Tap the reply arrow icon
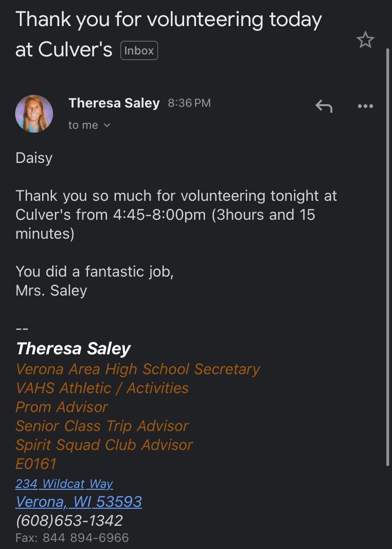Viewport: 392px width, 549px height. pos(324,106)
